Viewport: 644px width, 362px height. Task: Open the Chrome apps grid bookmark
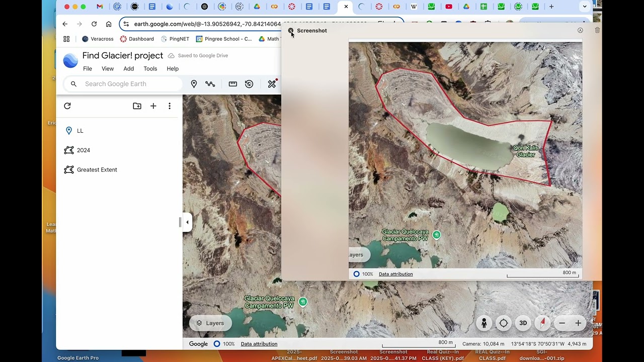point(66,39)
